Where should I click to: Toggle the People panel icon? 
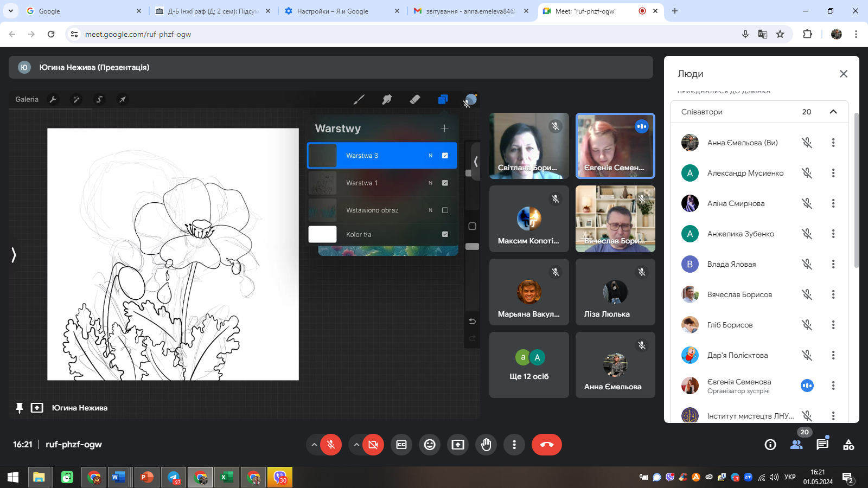(796, 445)
